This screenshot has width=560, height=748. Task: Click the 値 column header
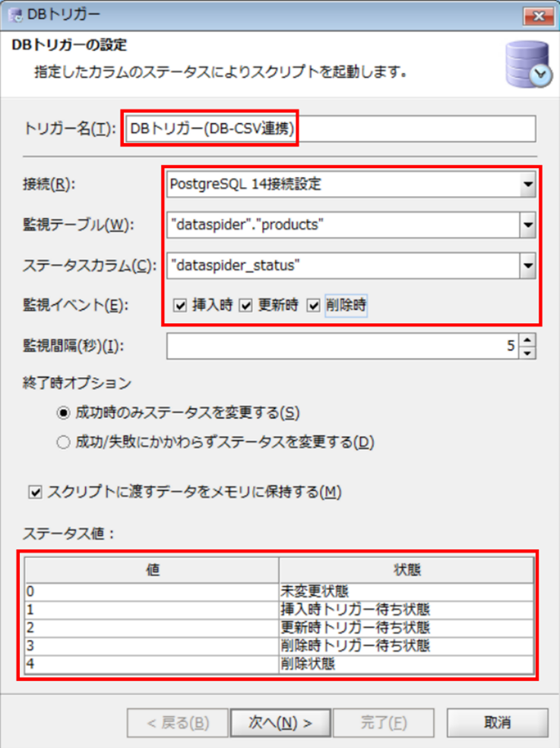click(152, 569)
